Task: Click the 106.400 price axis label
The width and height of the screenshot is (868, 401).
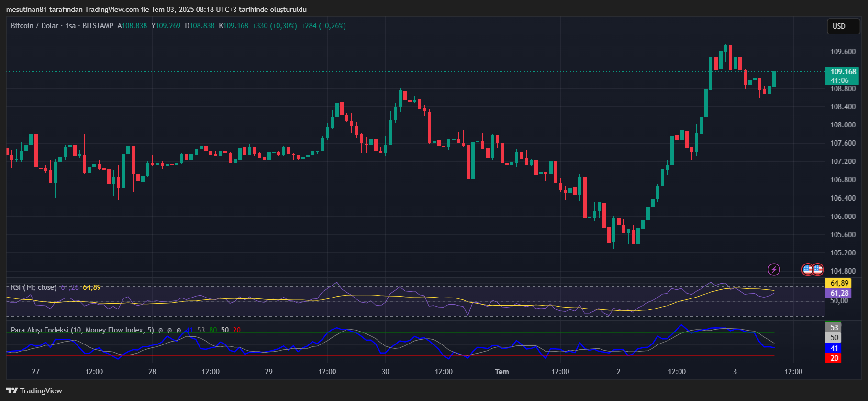Action: [x=843, y=198]
